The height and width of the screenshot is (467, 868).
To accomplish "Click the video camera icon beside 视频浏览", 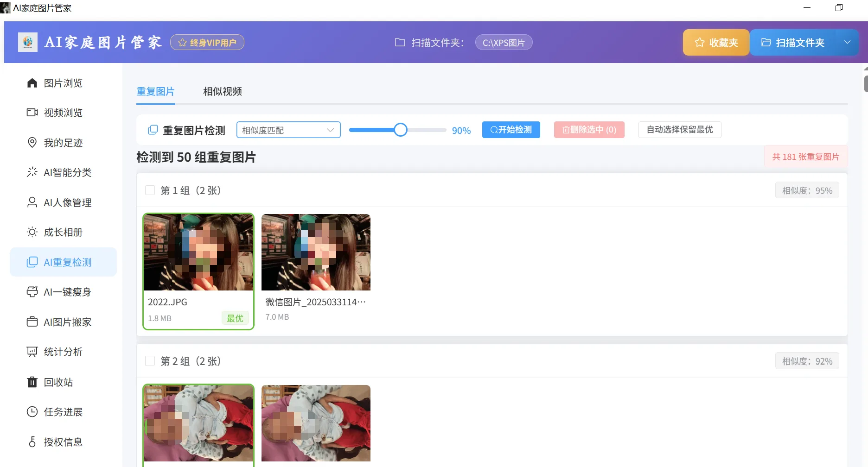I will 32,113.
